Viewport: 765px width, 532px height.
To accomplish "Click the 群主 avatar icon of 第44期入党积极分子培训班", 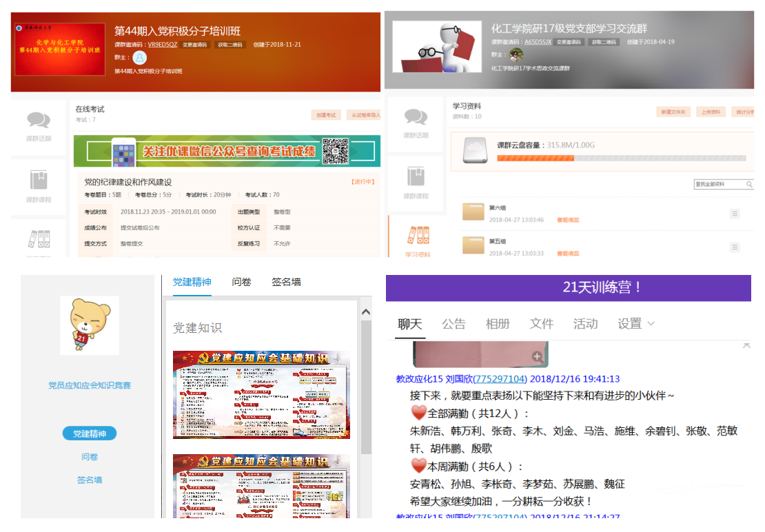I will pyautogui.click(x=140, y=58).
